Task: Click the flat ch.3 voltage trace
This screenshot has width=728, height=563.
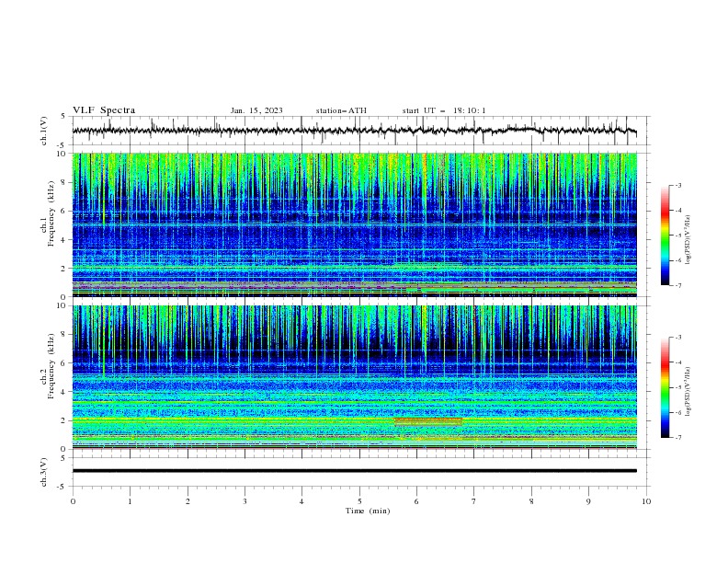Action: tap(354, 471)
